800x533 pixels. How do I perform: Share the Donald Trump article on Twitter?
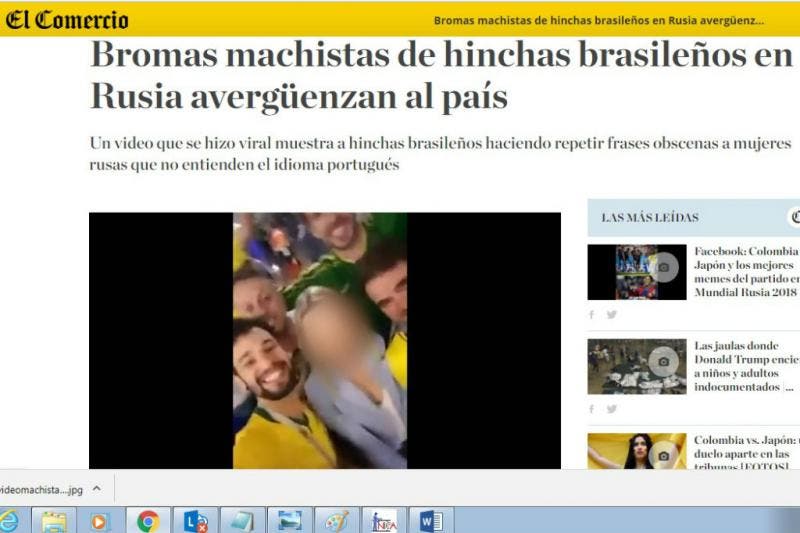(x=611, y=408)
